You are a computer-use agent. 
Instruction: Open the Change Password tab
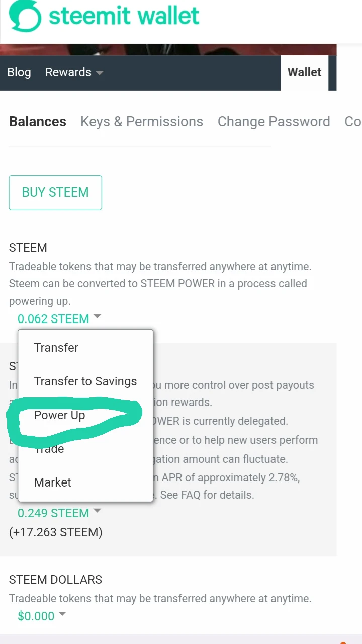coord(274,122)
